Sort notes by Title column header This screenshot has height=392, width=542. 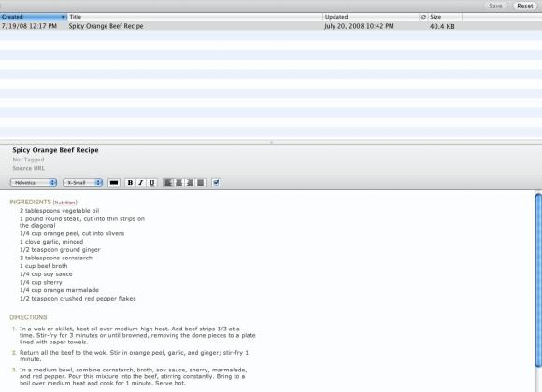195,17
